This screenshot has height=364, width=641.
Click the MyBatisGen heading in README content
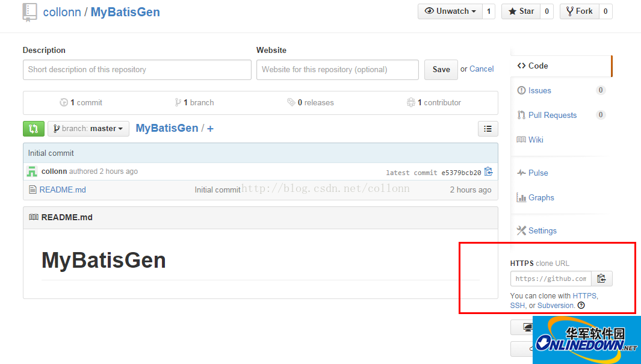104,261
